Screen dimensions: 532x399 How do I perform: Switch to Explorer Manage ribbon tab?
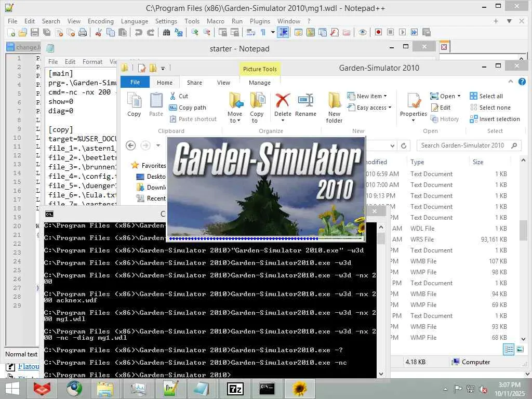tap(260, 83)
